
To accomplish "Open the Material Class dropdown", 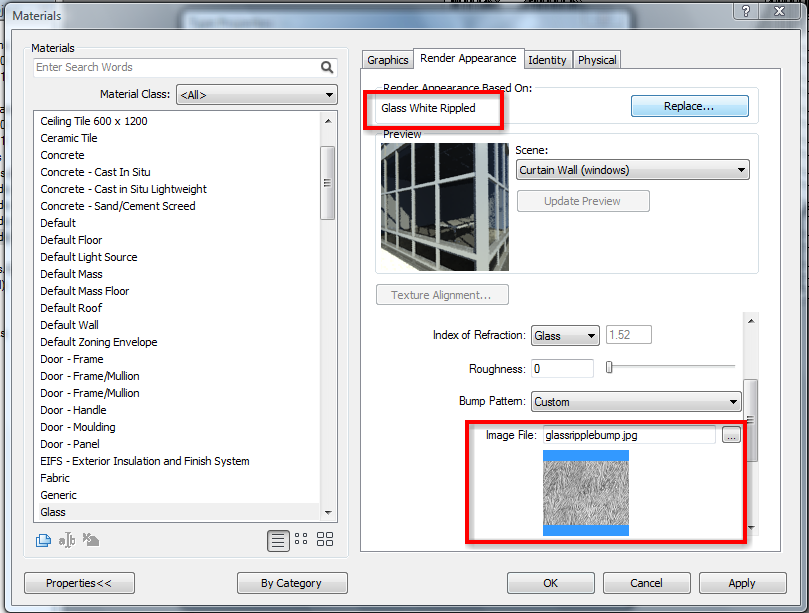I will (256, 95).
